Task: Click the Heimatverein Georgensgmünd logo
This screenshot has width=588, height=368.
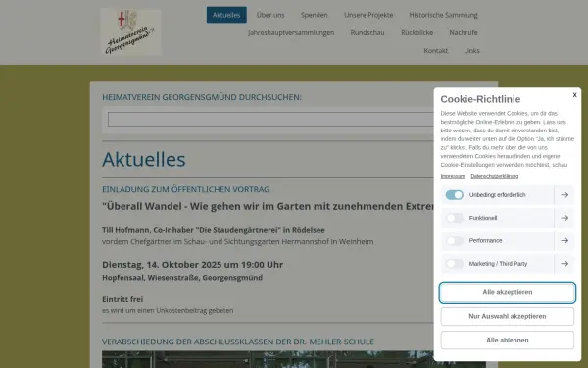Action: click(x=130, y=32)
